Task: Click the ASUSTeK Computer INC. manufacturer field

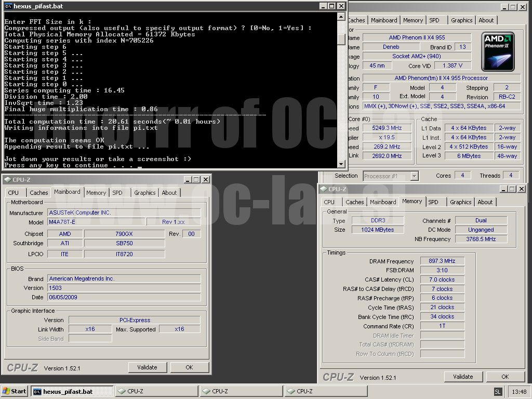Action: 124,212
